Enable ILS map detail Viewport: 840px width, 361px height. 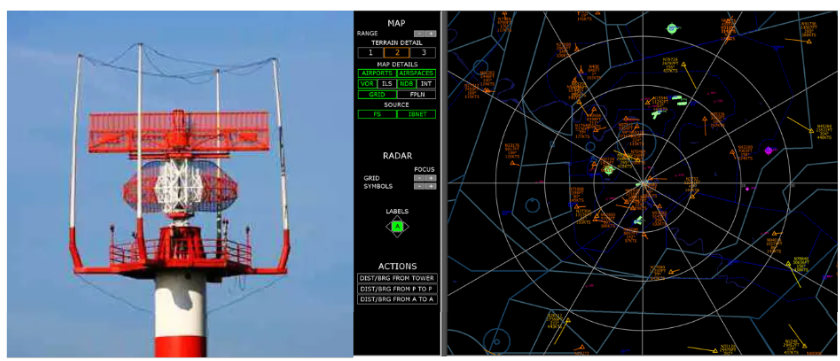coord(386,84)
